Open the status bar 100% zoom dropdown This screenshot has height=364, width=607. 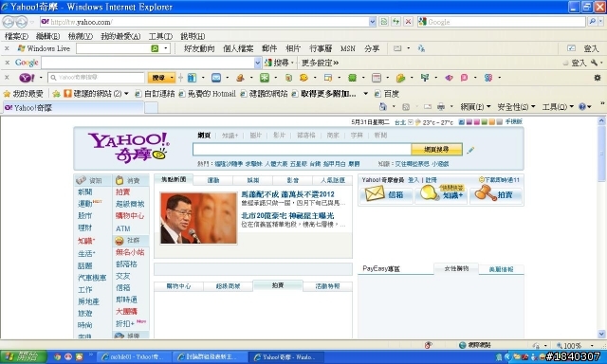point(592,345)
